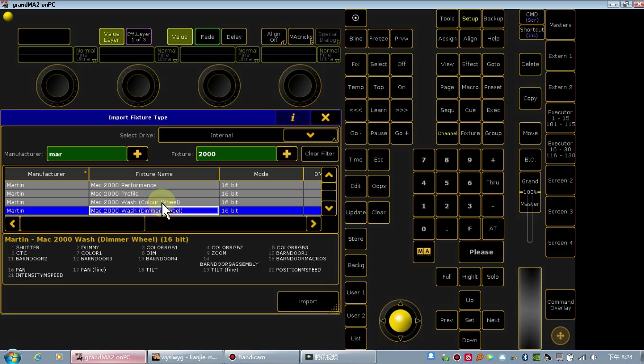Open Internet Explorer from the taskbar
The width and height of the screenshot is (644, 364).
pyautogui.click(x=37, y=357)
